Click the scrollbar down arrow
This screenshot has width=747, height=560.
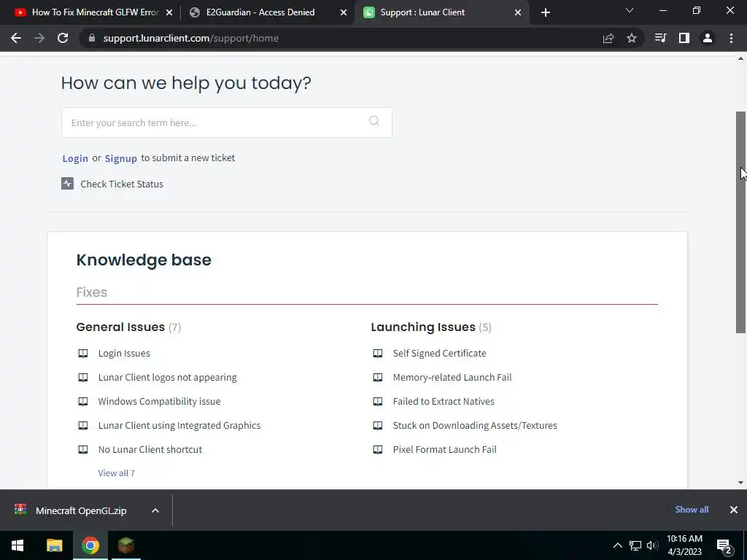click(x=741, y=483)
